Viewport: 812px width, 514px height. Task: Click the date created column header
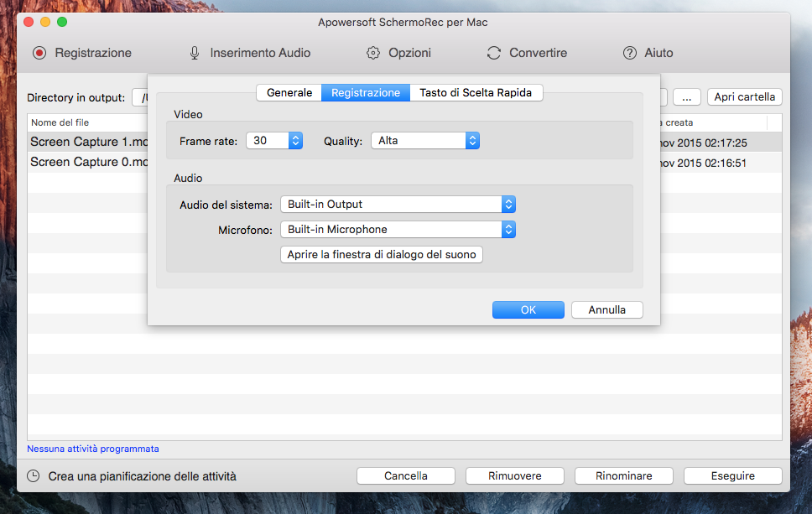[713, 122]
